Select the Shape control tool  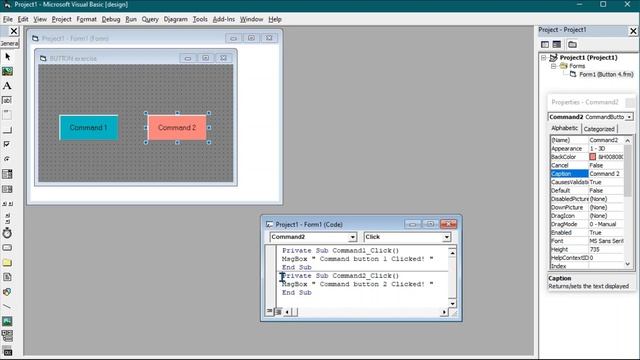pyautogui.click(x=7, y=292)
